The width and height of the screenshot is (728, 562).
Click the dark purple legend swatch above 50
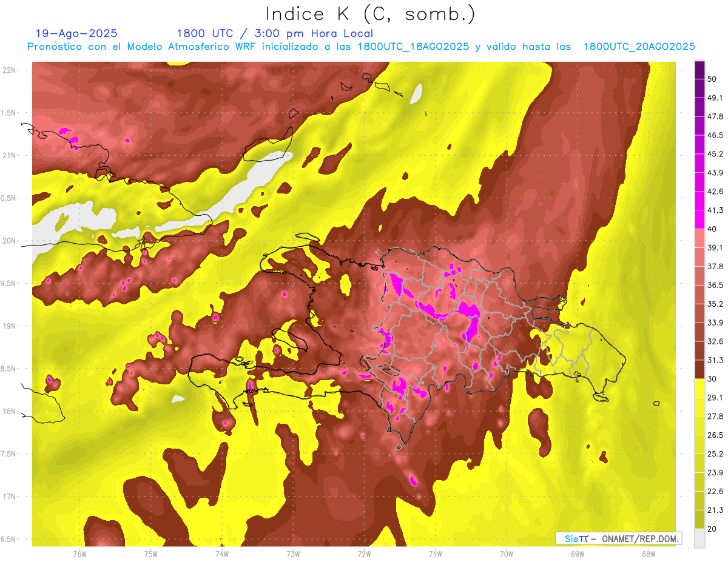coord(699,70)
